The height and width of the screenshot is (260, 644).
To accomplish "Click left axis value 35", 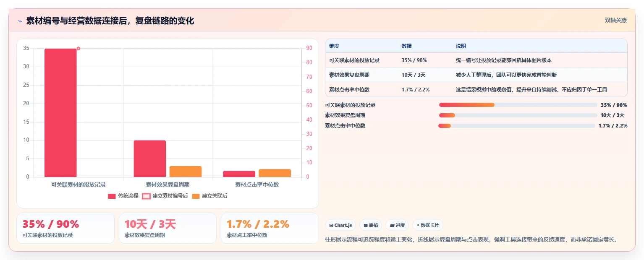I will [26, 48].
